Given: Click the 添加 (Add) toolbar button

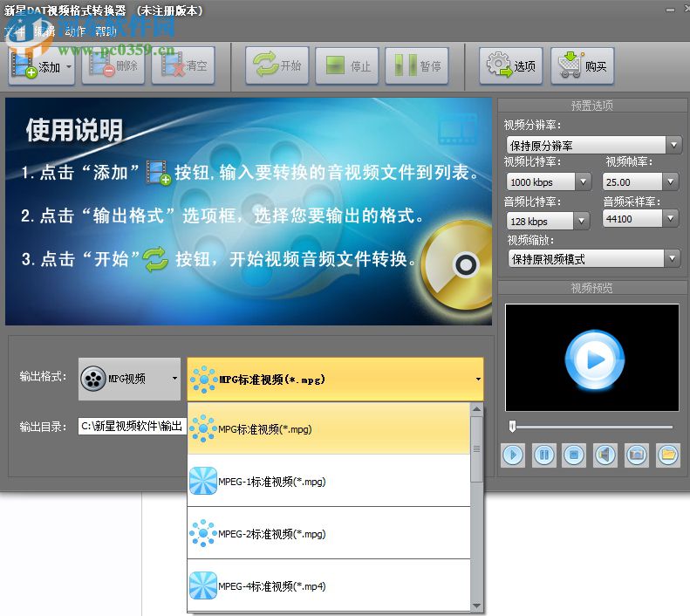Looking at the screenshot, I should [x=41, y=66].
